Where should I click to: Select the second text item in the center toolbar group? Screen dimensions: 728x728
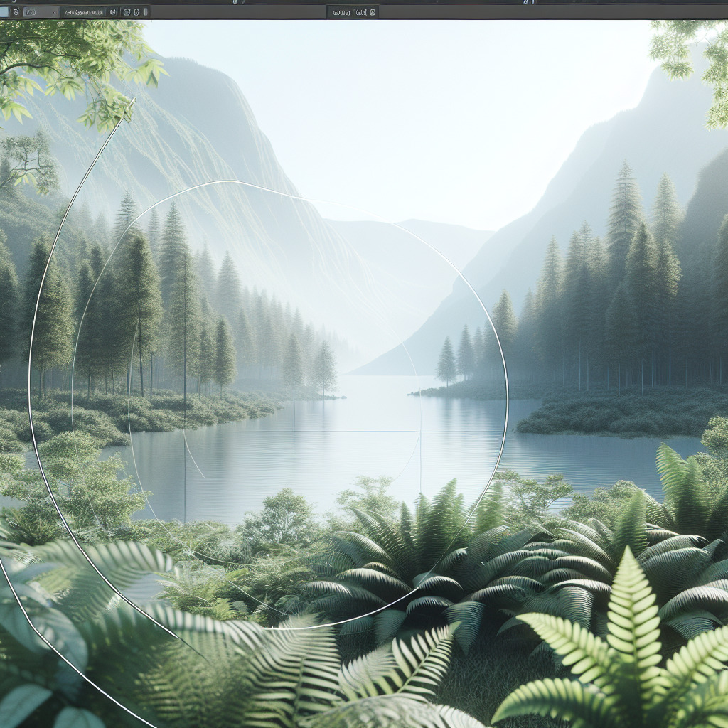[360, 12]
